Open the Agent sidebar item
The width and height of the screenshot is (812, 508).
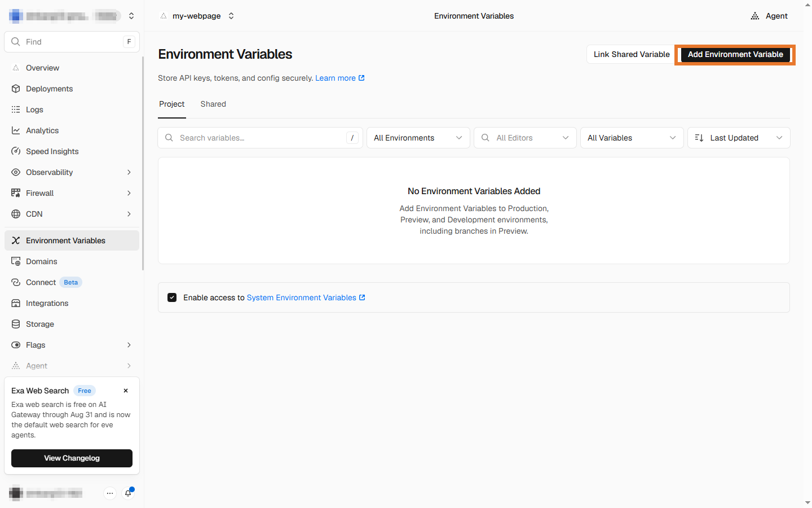[72, 366]
